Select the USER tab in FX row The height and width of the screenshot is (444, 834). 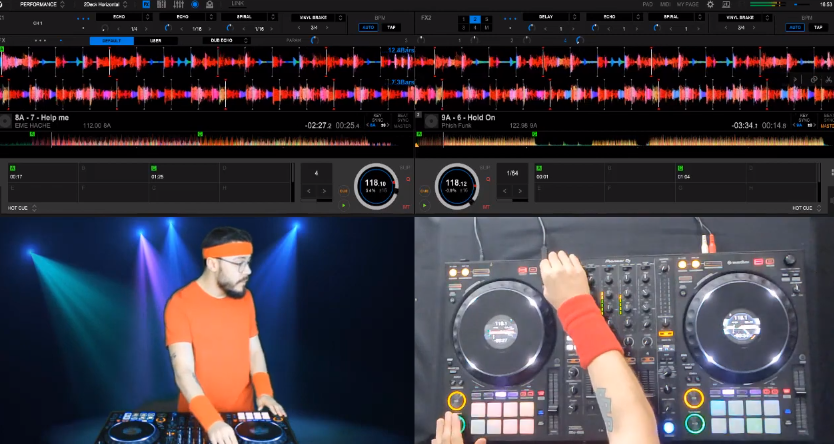[156, 40]
